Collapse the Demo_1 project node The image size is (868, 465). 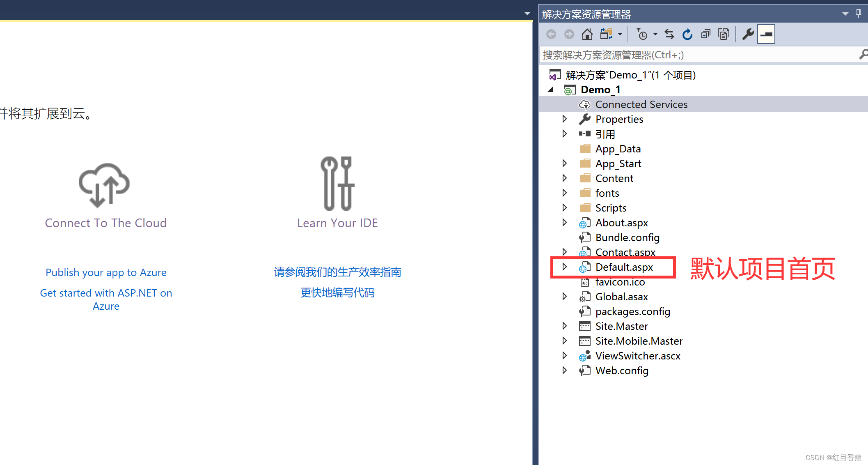pos(551,90)
